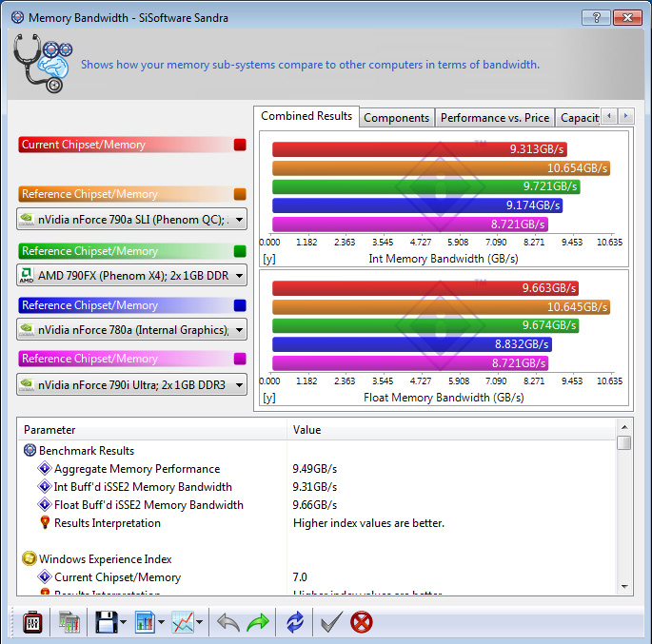Click the green 9.721GB/s Int bandwidth bar
This screenshot has width=652, height=644.
pyautogui.click(x=426, y=186)
